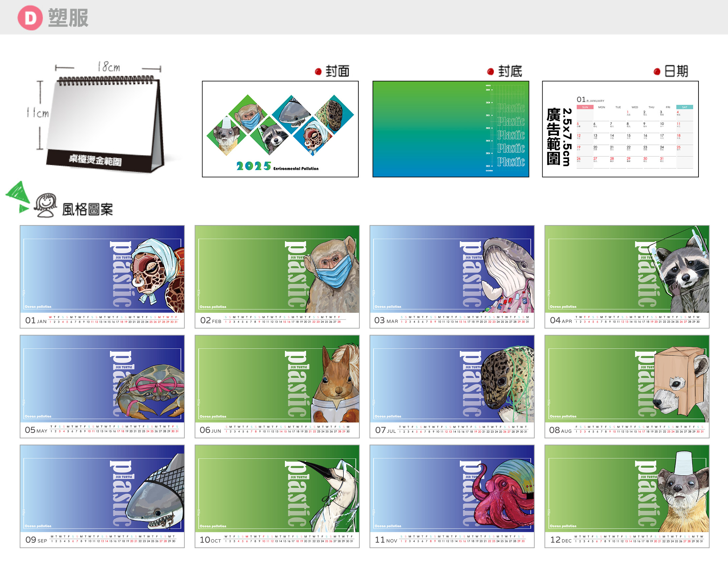Screen dimensions: 728x564
Task: Click the 風格圖案 section heading
Action: pos(87,209)
